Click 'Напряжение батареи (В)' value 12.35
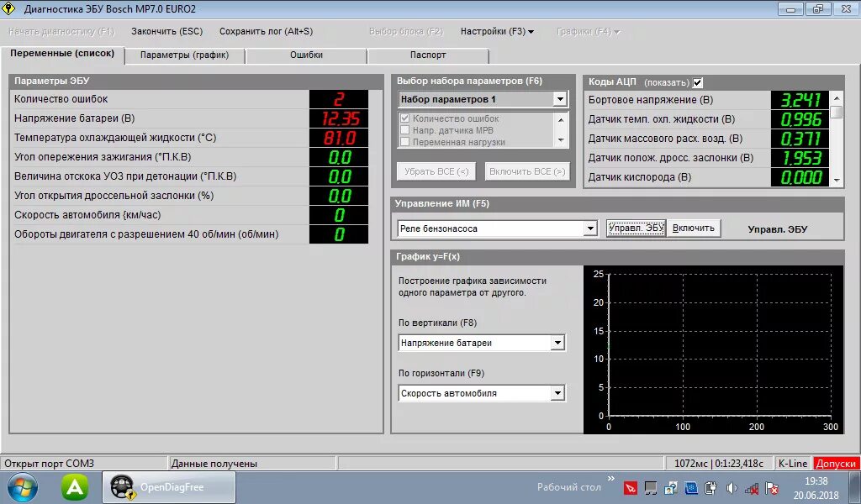This screenshot has width=861, height=504. tap(339, 118)
